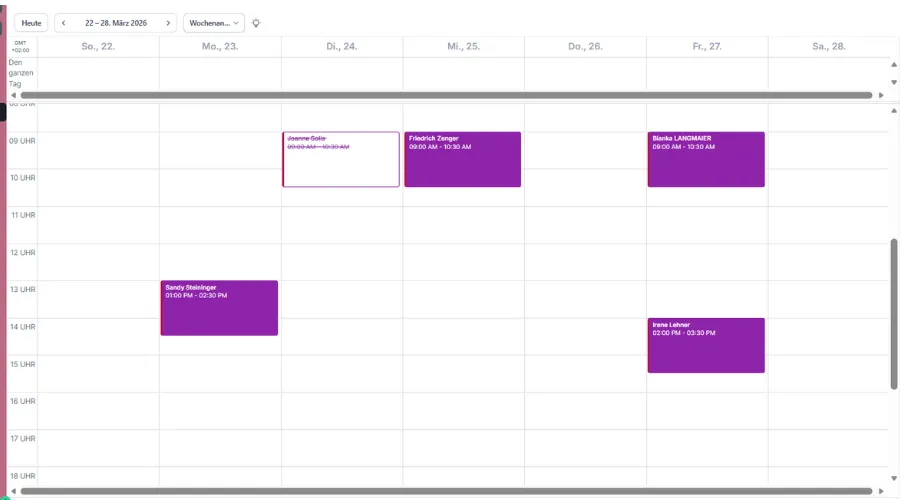This screenshot has height=500, width=900.
Task: Select the Mi., 25. day header
Action: tap(463, 46)
